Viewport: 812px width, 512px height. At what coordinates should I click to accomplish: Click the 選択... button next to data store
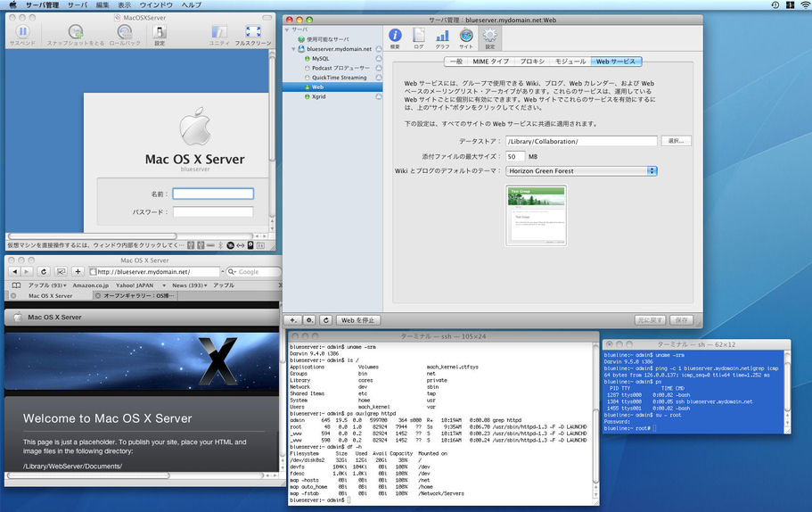click(x=676, y=141)
